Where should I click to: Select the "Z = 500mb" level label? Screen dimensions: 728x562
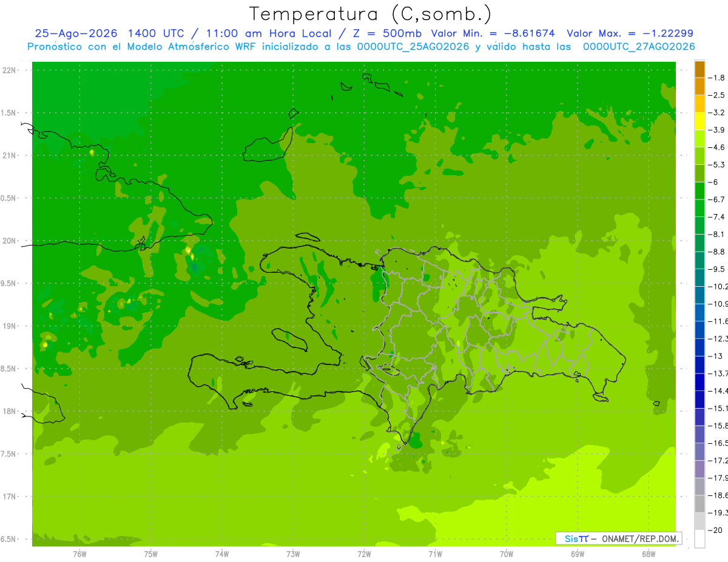[386, 33]
